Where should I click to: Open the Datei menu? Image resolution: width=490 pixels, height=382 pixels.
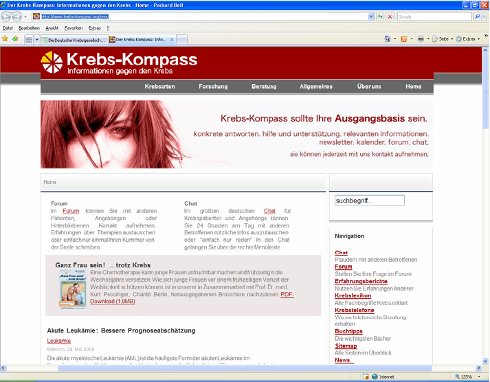pos(8,28)
